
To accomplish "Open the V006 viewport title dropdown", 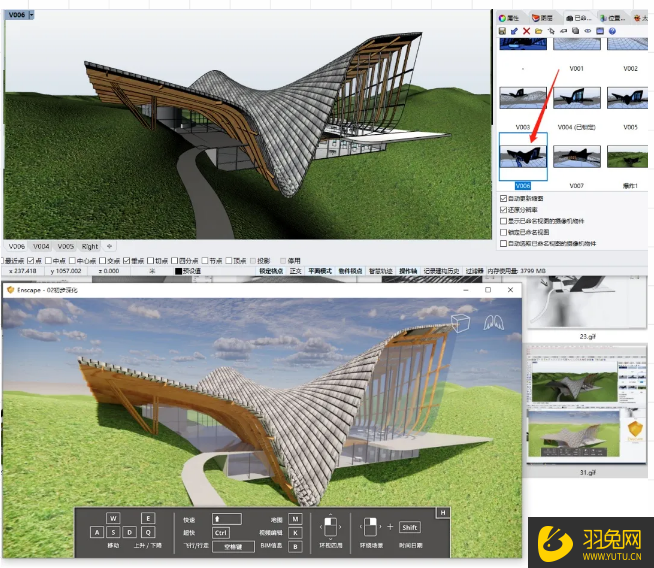I will (x=32, y=15).
